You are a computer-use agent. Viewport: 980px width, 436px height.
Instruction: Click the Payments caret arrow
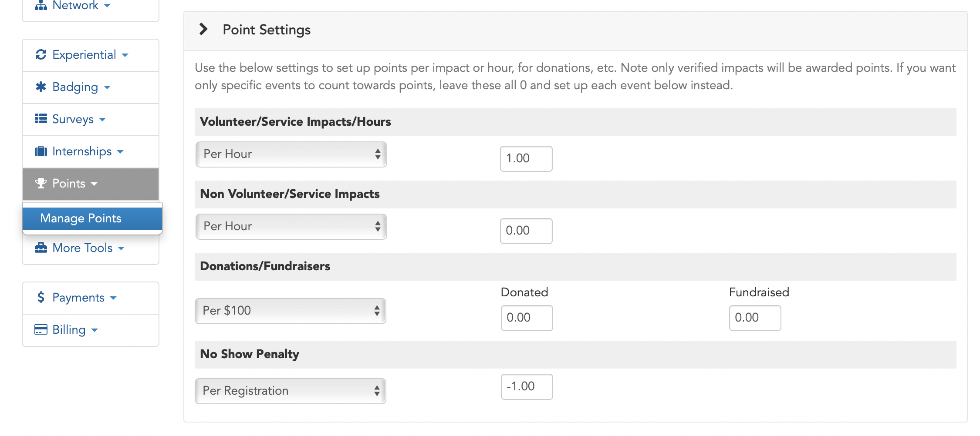point(113,298)
